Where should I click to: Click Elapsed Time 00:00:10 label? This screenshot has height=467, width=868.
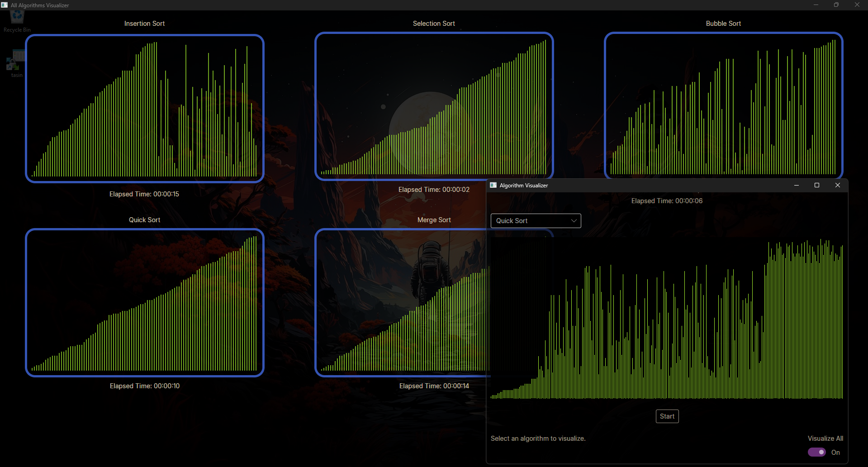(x=145, y=386)
